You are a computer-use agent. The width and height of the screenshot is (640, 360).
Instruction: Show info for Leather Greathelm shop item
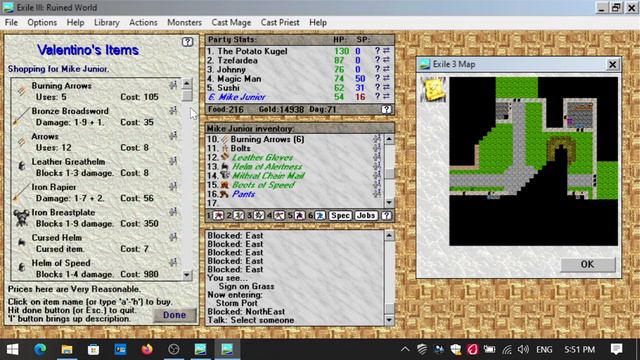tap(173, 161)
